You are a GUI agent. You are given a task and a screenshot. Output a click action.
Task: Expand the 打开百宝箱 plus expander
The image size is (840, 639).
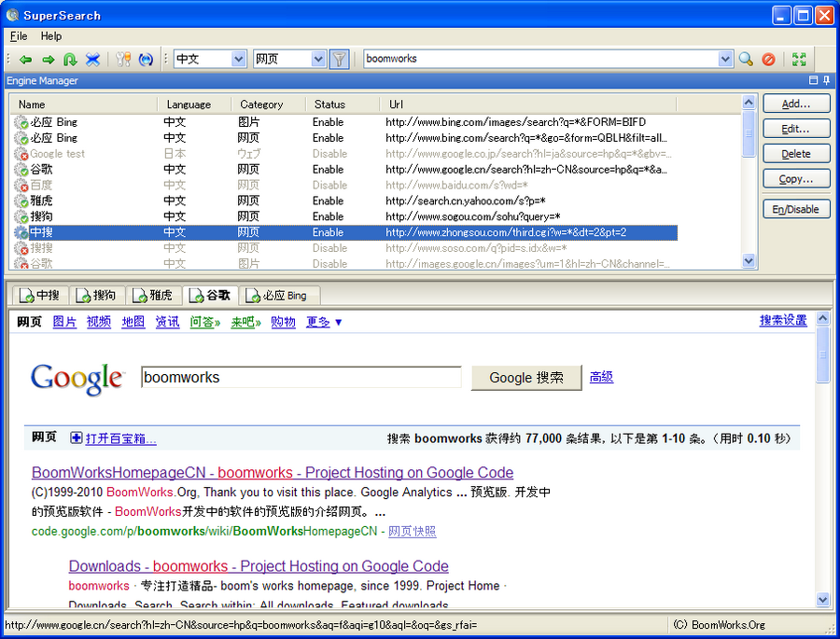[x=77, y=438]
